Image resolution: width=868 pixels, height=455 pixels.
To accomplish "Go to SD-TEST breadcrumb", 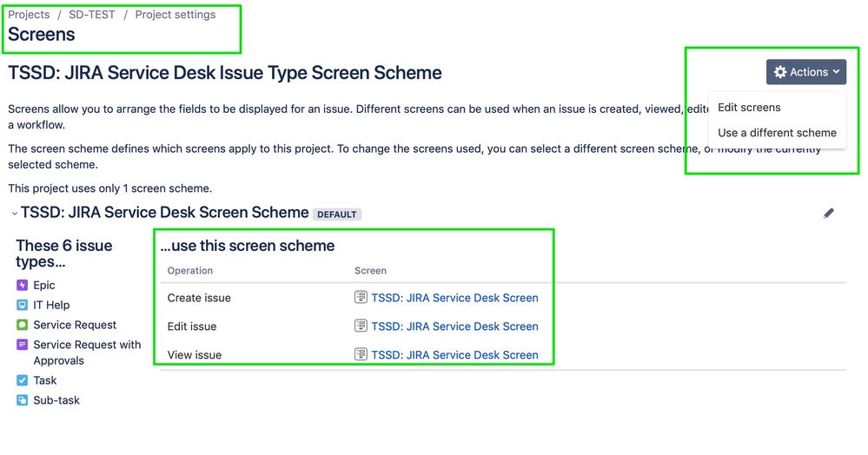I will (92, 15).
